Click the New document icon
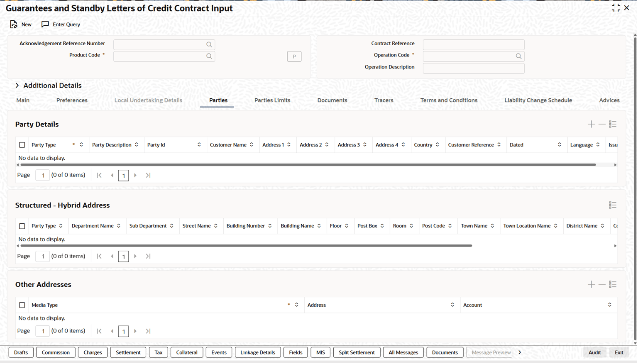 pyautogui.click(x=14, y=24)
